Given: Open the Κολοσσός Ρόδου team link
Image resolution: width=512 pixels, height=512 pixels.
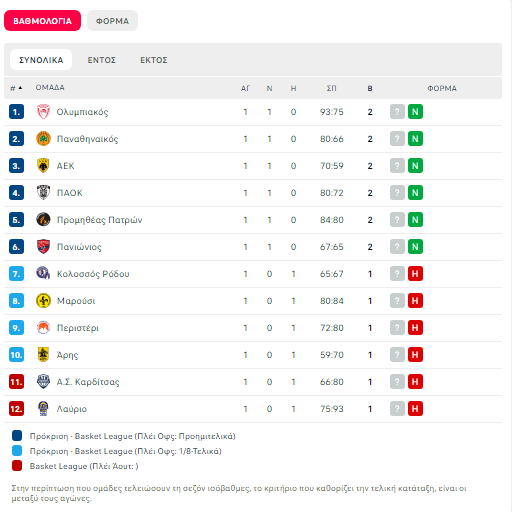Looking at the screenshot, I should [93, 274].
